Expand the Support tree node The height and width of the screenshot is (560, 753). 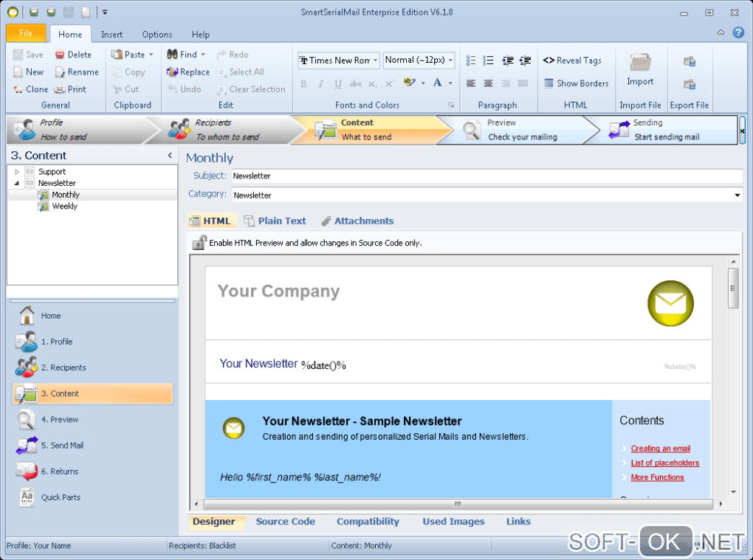[17, 171]
